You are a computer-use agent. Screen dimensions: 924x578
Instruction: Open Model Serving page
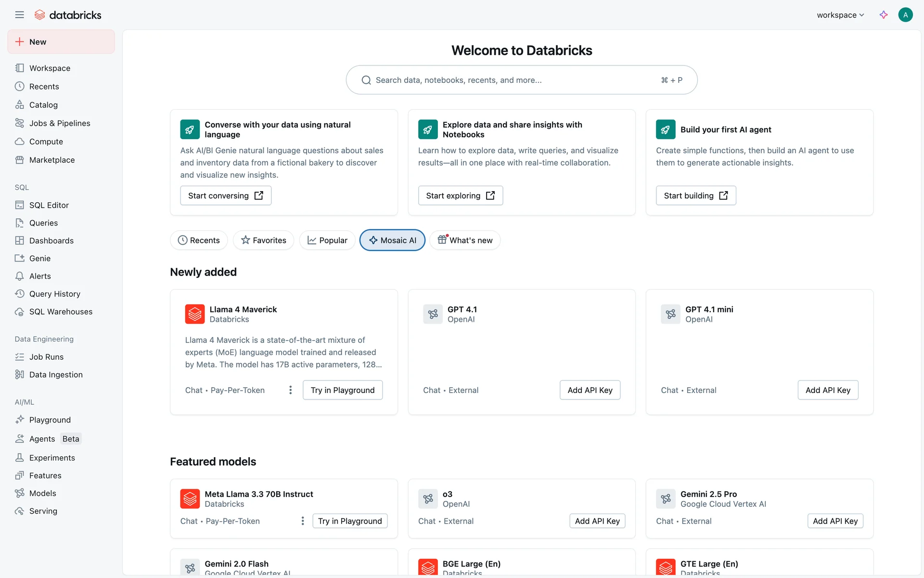pos(43,511)
